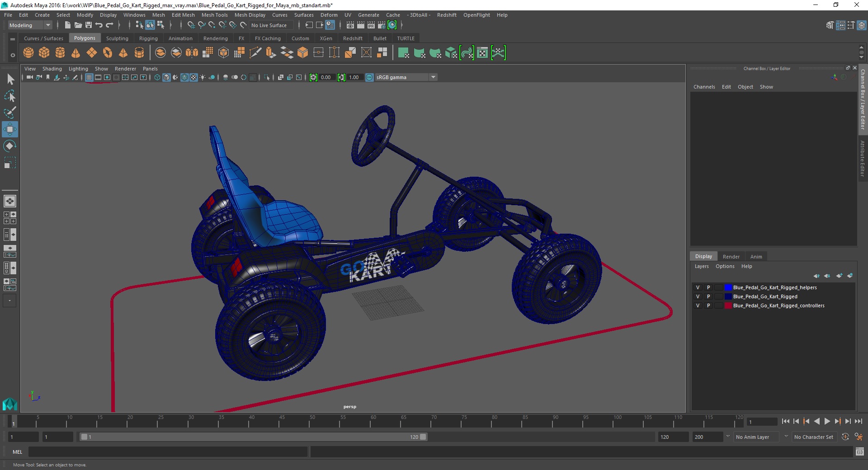The width and height of the screenshot is (868, 470).
Task: Activate the Select tool in toolbox
Action: pos(10,80)
